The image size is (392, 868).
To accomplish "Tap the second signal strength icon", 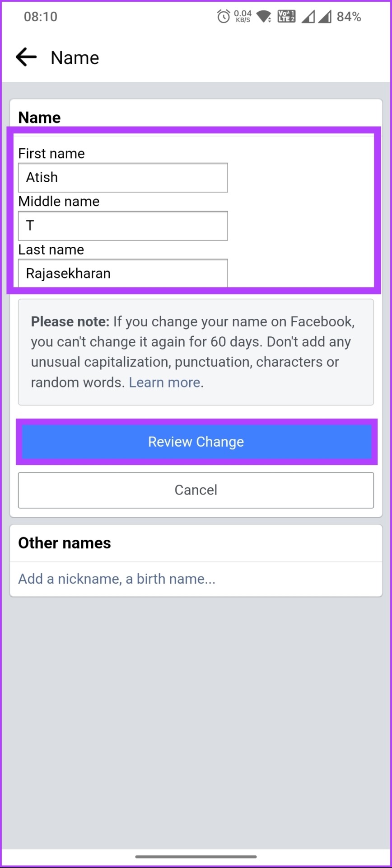I will tap(325, 17).
